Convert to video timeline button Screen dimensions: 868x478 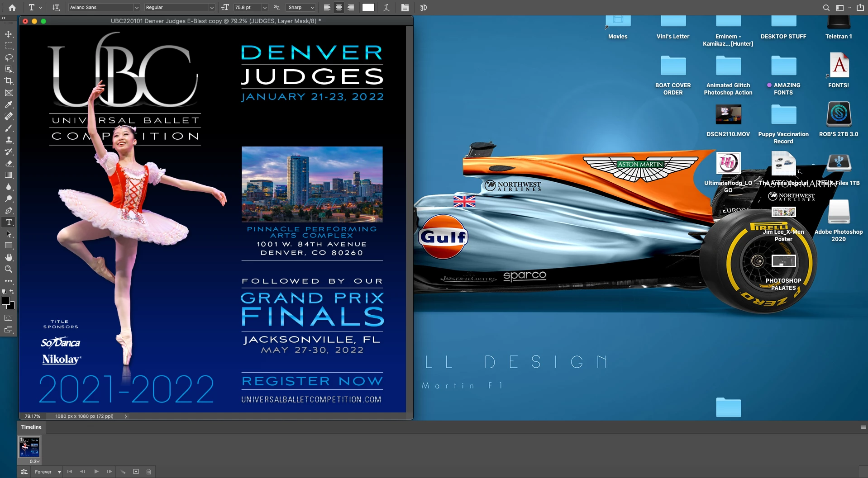pyautogui.click(x=24, y=472)
